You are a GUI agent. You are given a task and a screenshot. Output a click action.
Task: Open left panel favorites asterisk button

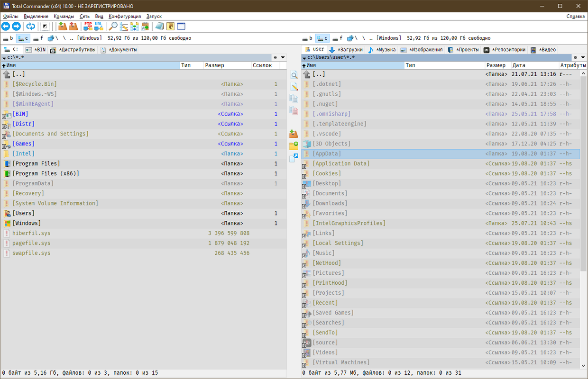pos(275,58)
